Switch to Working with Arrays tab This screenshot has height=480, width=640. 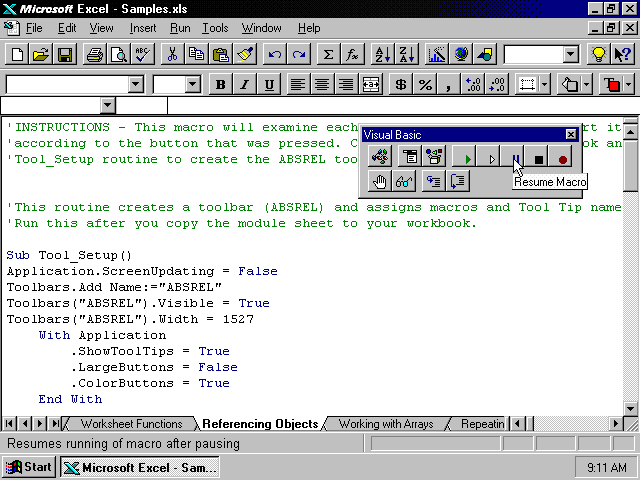pos(386,424)
